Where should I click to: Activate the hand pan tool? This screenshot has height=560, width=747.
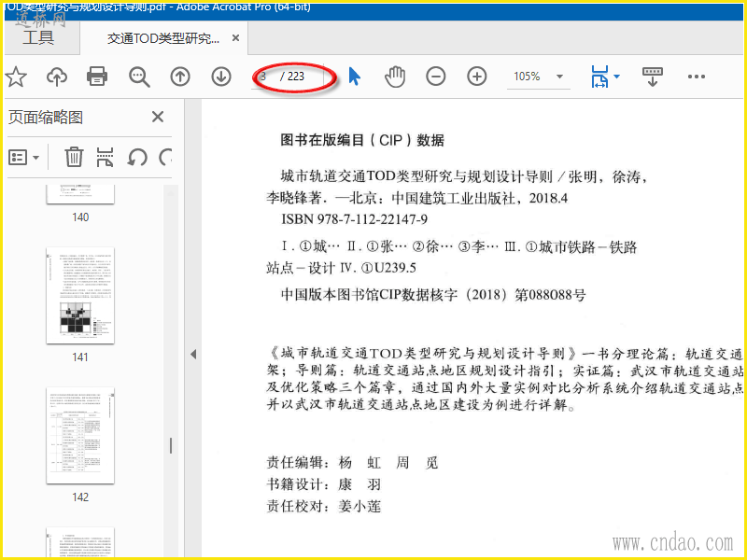click(x=395, y=77)
